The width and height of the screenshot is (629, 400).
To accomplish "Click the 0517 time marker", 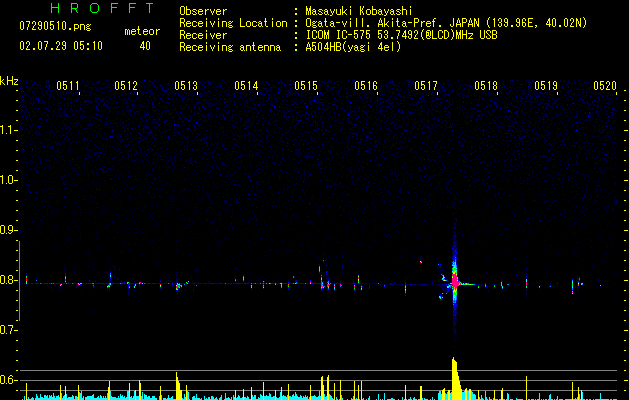I will coord(426,86).
